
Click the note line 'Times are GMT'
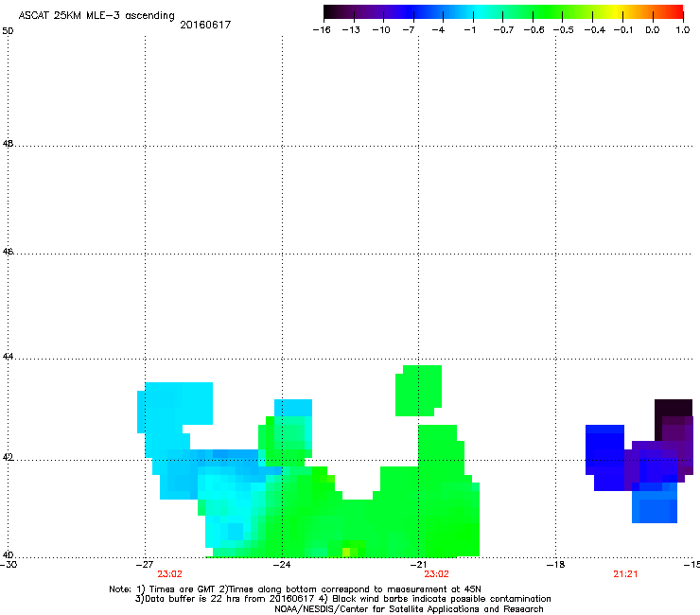[183, 589]
